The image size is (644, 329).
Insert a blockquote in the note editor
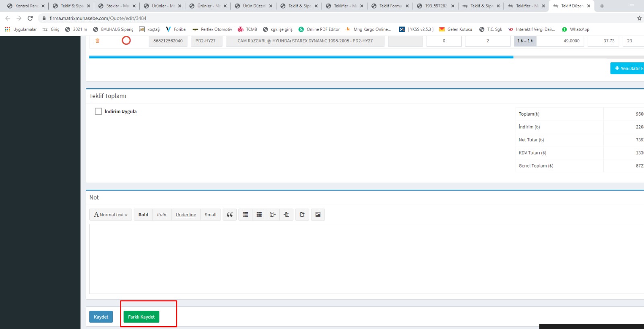point(229,215)
